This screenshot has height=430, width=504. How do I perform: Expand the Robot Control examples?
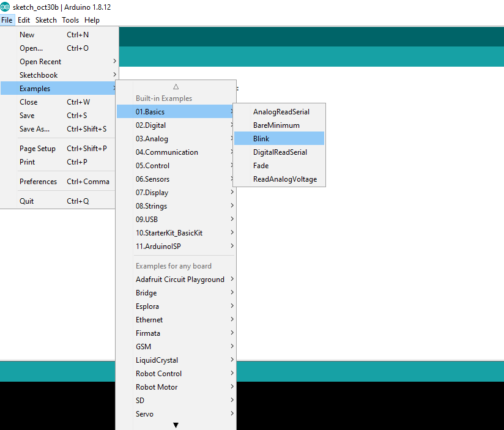pyautogui.click(x=176, y=374)
